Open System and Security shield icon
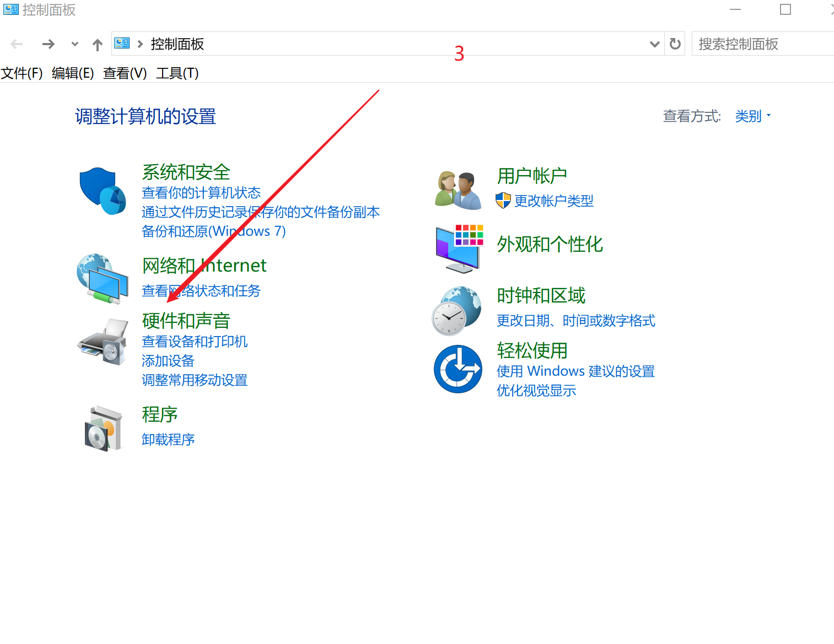The width and height of the screenshot is (834, 644). pos(103,191)
